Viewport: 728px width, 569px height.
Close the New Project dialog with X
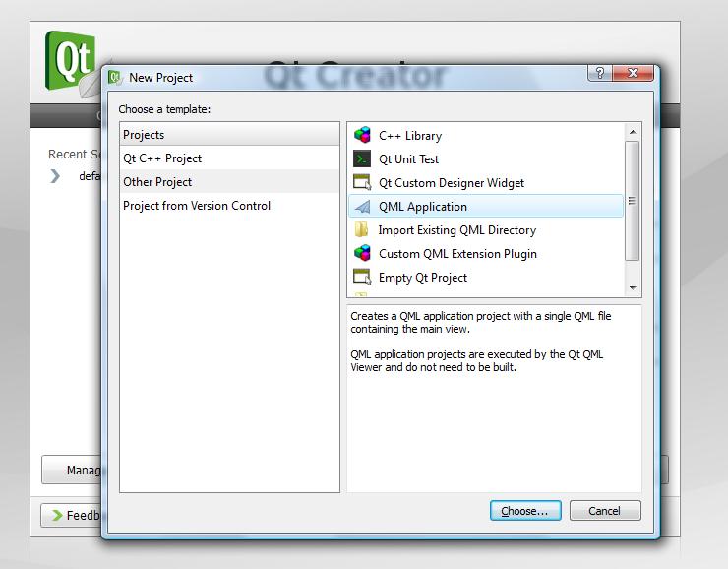point(633,73)
